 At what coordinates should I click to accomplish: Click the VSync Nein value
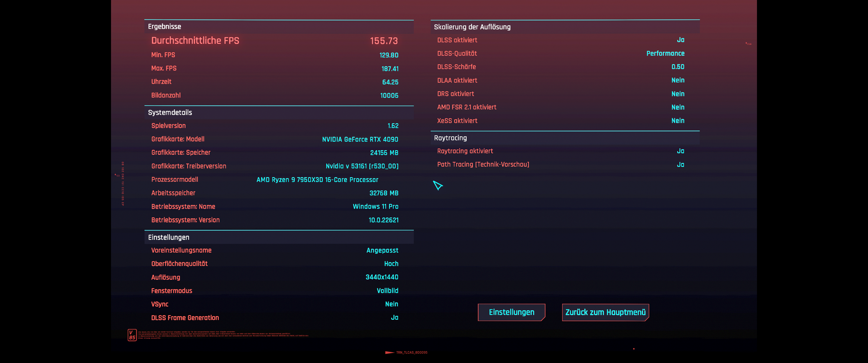point(392,304)
